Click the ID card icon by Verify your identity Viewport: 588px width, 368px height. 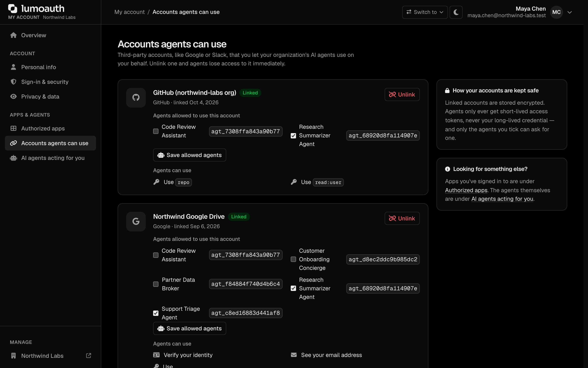156,355
